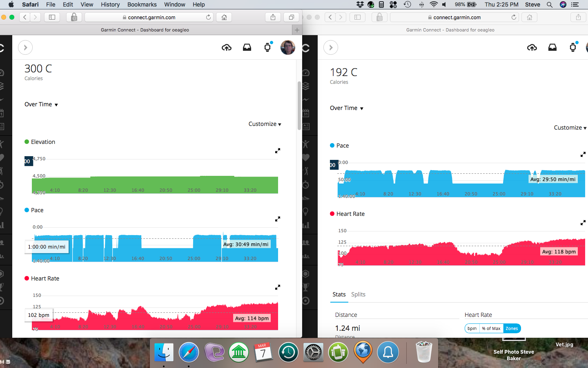Open Garmin BaseCamp globe in Dock
The image size is (588, 368).
pos(363,352)
